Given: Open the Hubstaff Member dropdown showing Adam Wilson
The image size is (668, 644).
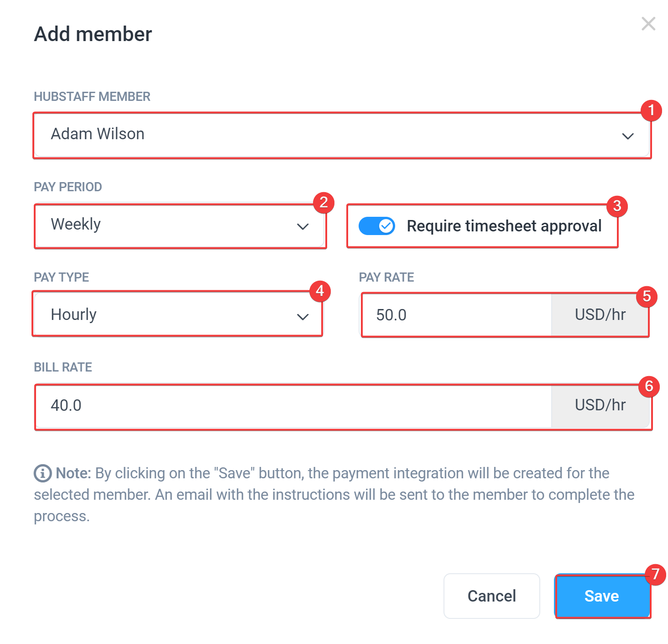Looking at the screenshot, I should pyautogui.click(x=342, y=135).
